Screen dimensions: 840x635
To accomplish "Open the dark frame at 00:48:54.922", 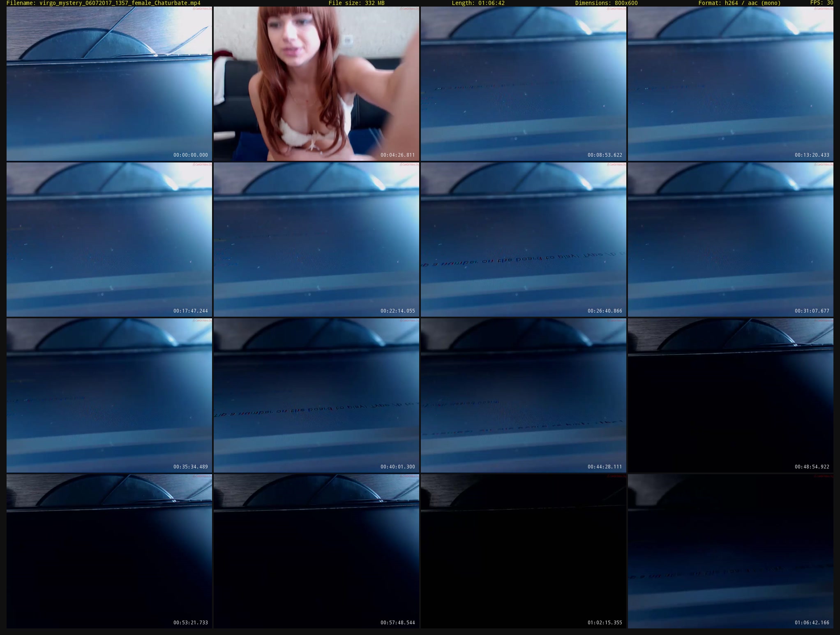I will coord(731,395).
